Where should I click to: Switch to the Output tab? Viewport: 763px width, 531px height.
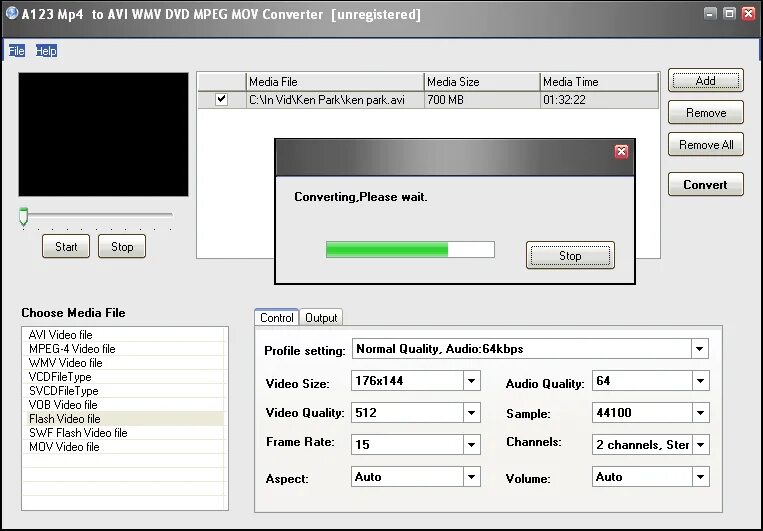pyautogui.click(x=321, y=317)
